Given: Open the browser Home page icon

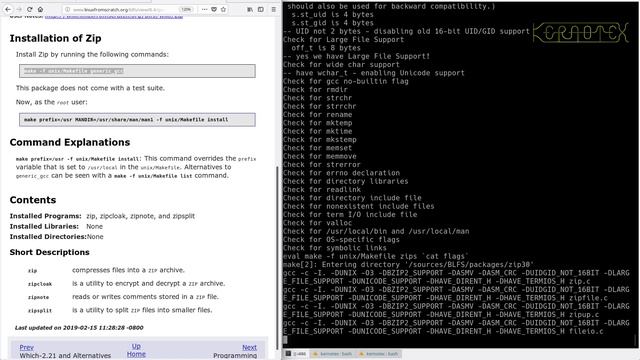Looking at the screenshot, I should tap(40, 9).
